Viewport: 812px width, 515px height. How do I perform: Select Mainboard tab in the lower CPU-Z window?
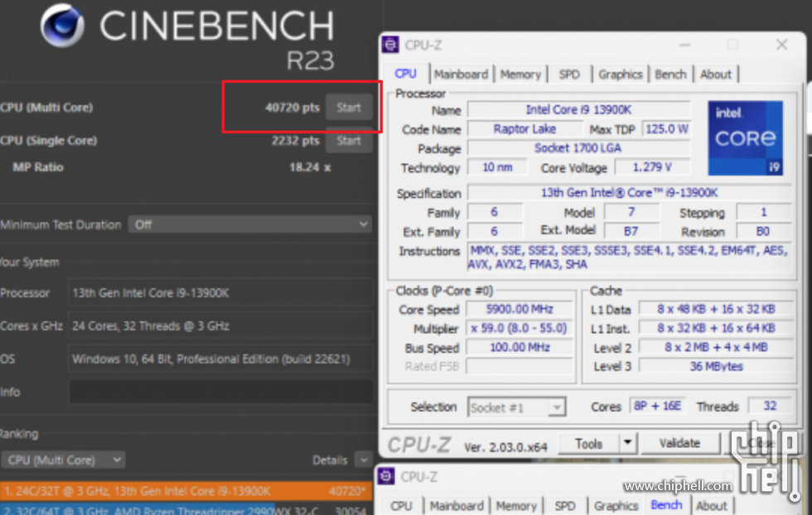pos(457,506)
